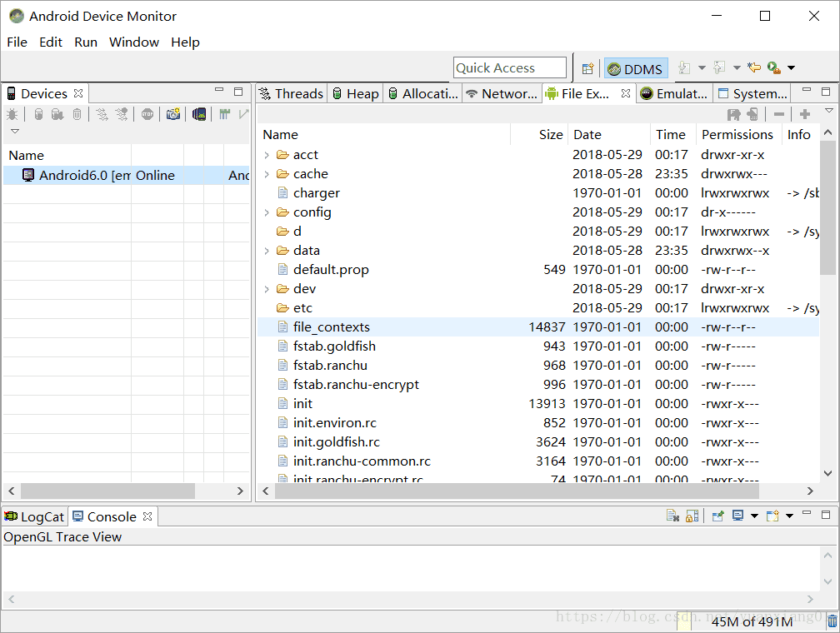The width and height of the screenshot is (840, 633).
Task: Dump View Hierarchy for UI Automator icon
Action: [198, 114]
